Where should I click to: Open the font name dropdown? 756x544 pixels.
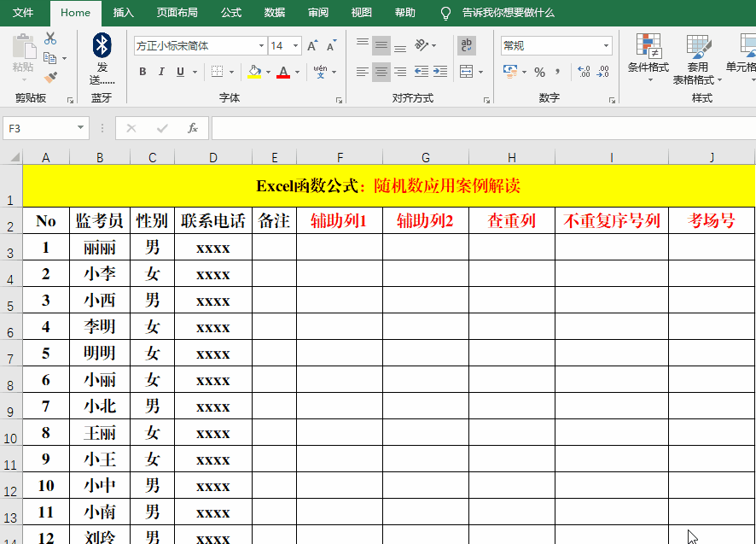pos(261,46)
